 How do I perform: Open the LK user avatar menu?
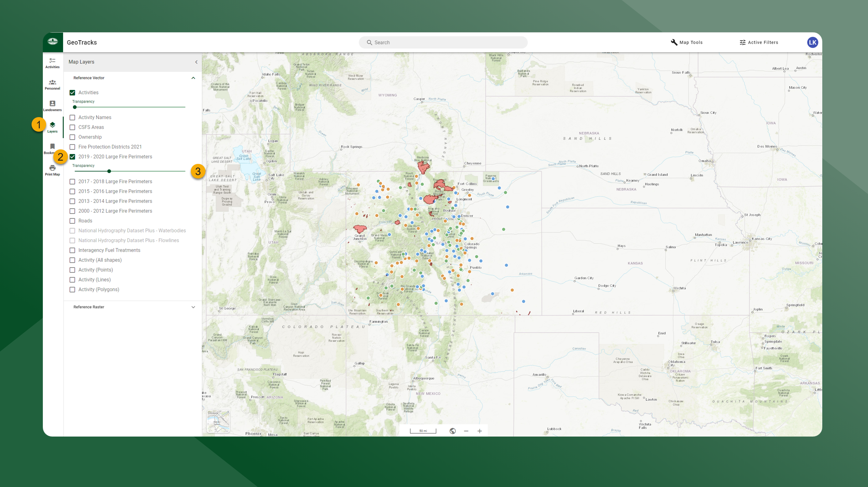pyautogui.click(x=812, y=42)
